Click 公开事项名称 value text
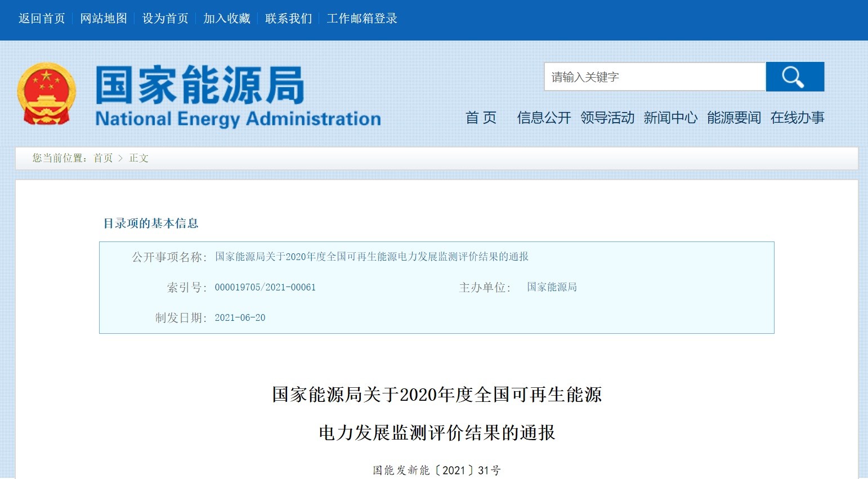 372,257
